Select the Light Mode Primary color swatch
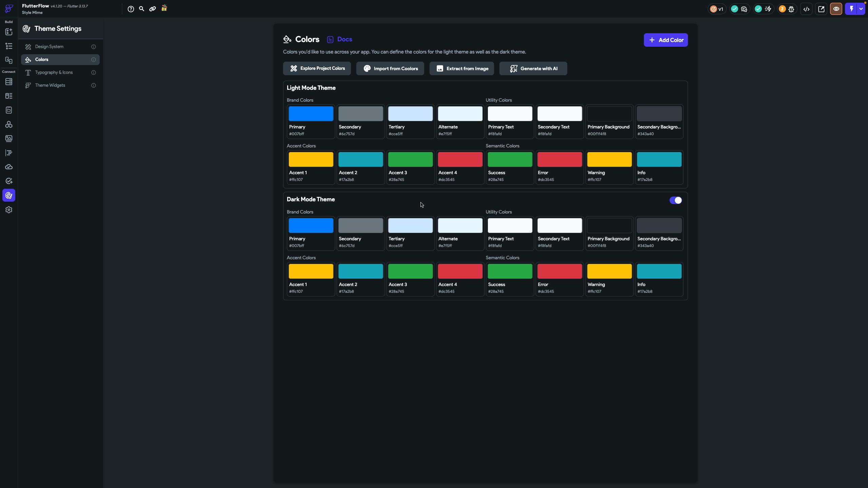The image size is (868, 488). point(311,114)
